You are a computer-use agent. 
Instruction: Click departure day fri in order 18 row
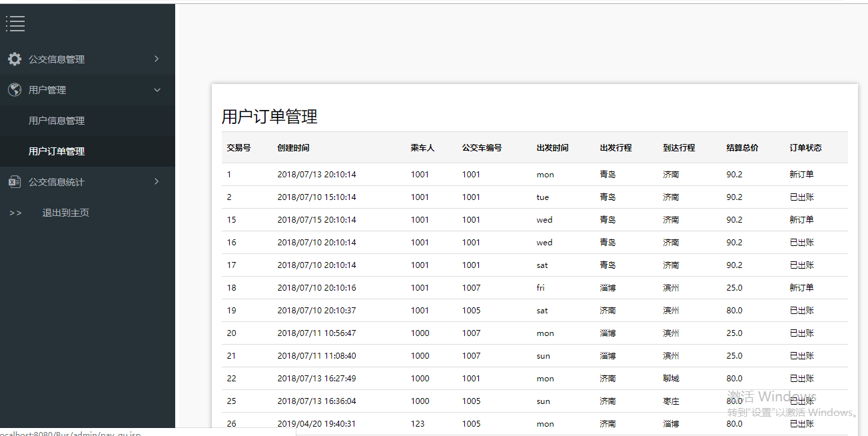tap(540, 288)
